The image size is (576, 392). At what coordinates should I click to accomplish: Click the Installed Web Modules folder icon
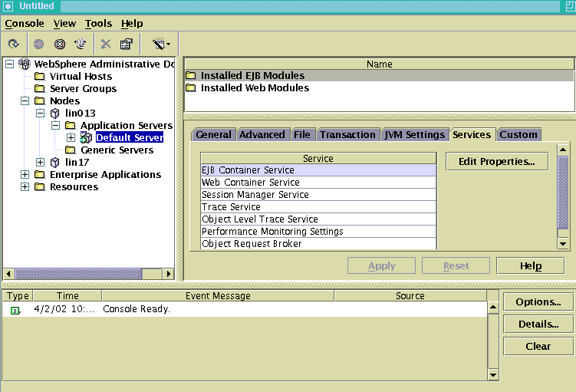click(191, 87)
